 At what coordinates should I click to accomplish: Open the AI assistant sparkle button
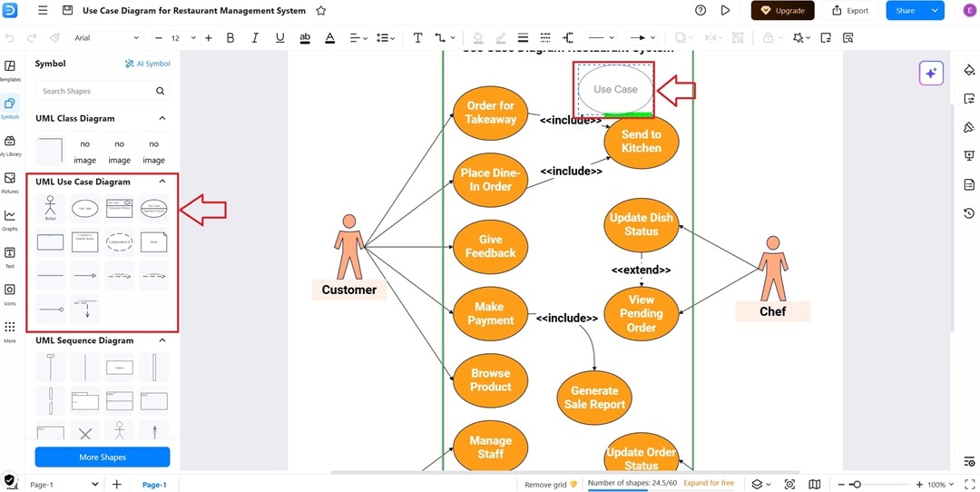(931, 74)
